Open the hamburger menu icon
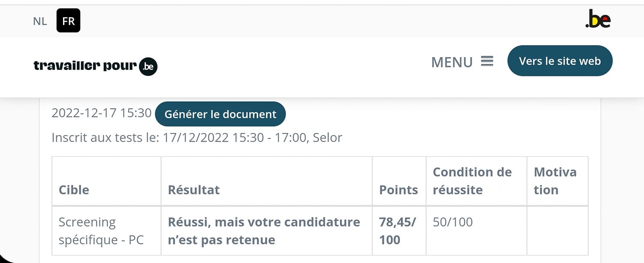644x263 pixels. 487,61
